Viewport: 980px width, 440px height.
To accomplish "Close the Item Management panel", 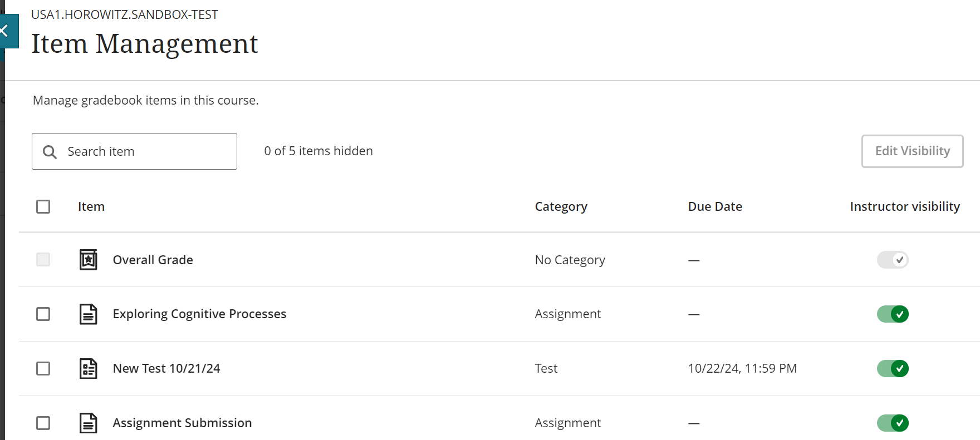I will click(6, 31).
